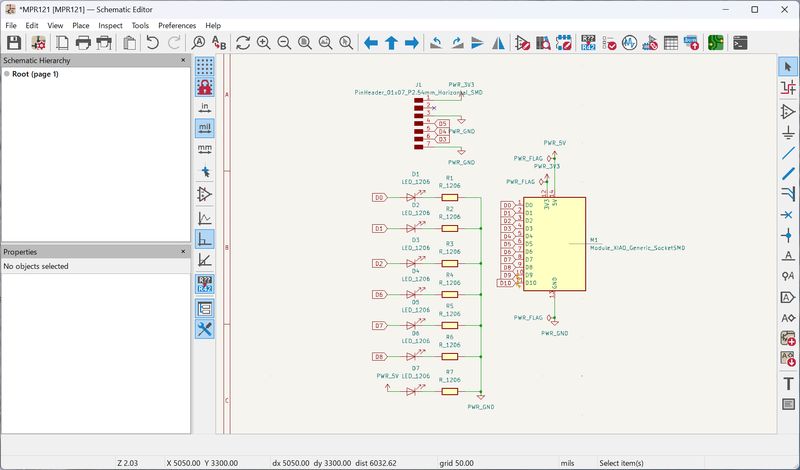The height and width of the screenshot is (470, 800).
Task: Navigate back with the left blue arrow
Action: [371, 43]
